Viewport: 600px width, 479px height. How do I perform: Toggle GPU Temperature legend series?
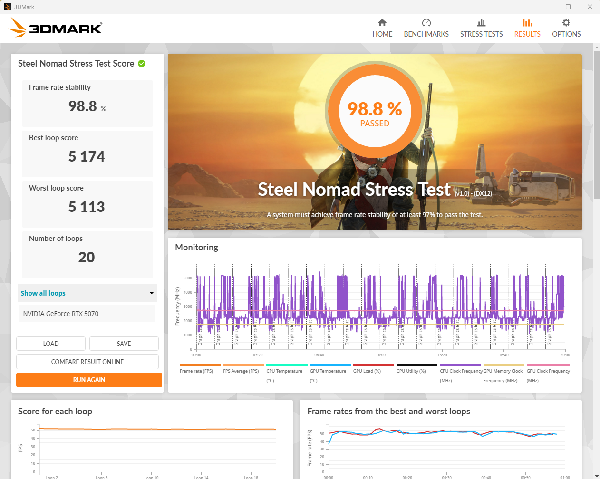click(328, 373)
